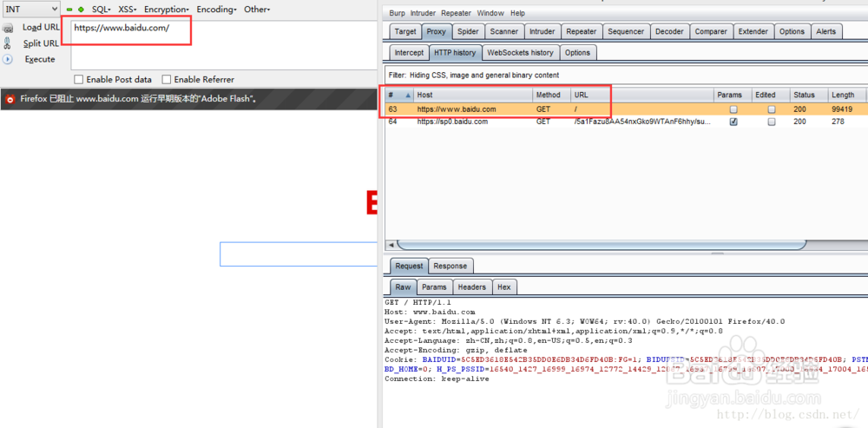Switch to the Scanner tab
Screen dimensions: 868x428
tap(504, 31)
